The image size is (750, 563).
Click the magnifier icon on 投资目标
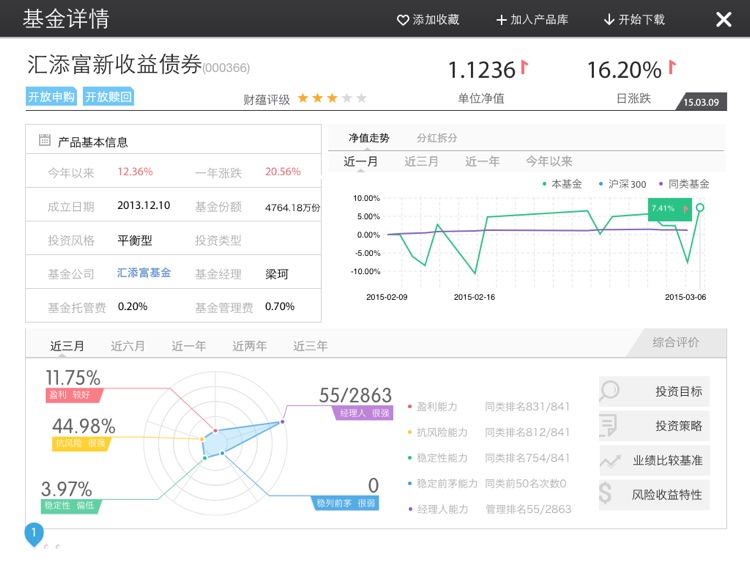pos(609,391)
